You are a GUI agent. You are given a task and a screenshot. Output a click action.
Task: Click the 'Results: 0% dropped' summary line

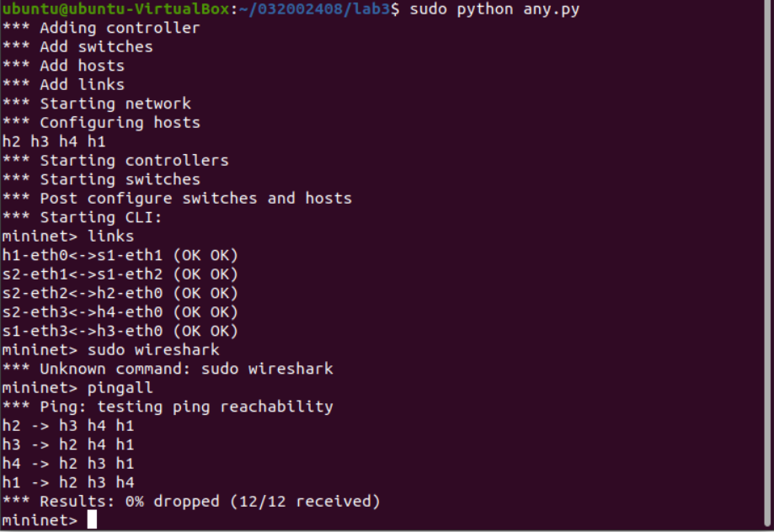click(191, 502)
